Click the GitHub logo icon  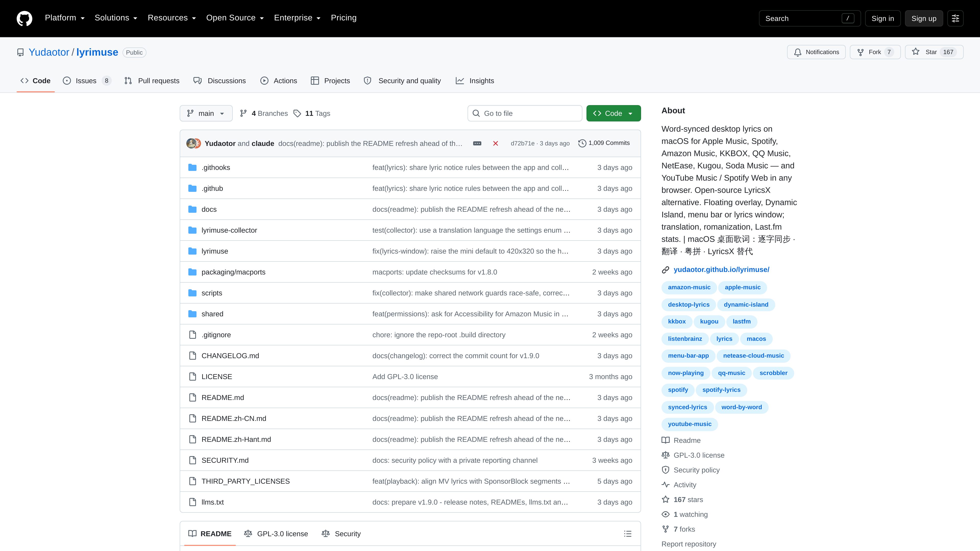click(24, 18)
